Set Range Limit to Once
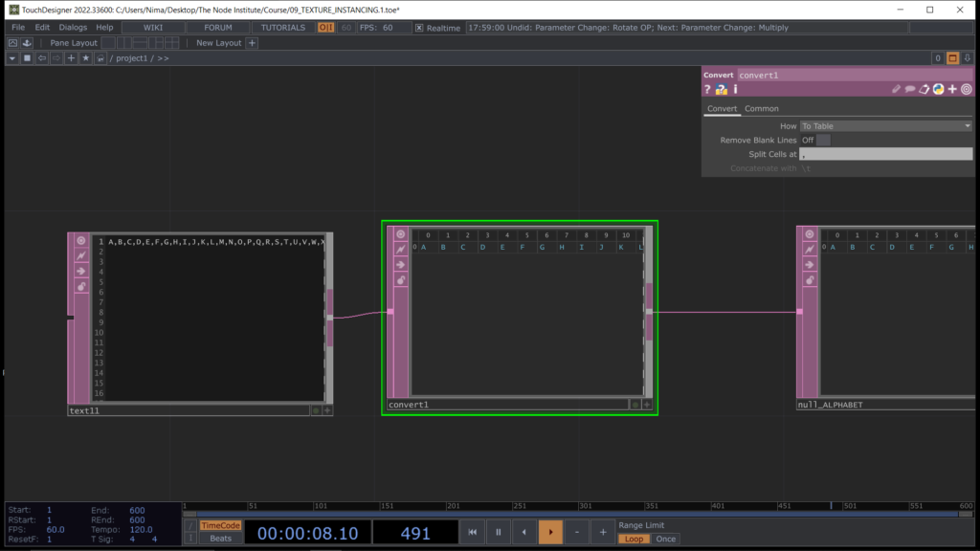Screen dimensions: 980x551 point(666,540)
